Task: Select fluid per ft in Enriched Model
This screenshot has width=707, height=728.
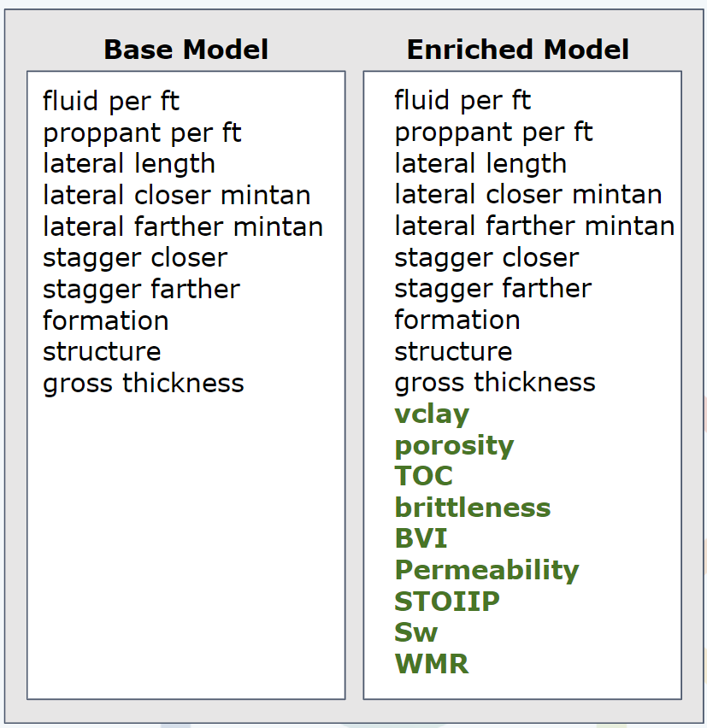Action: [462, 101]
